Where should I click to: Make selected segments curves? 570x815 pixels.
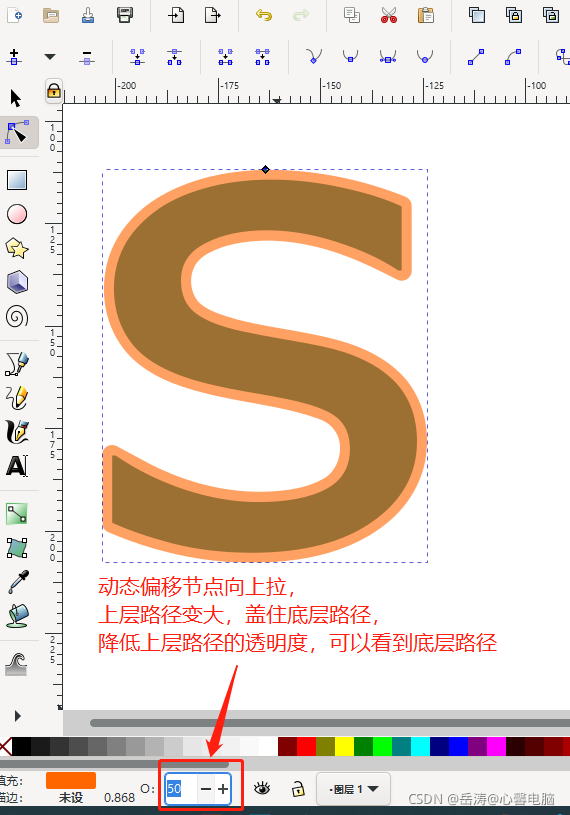pyautogui.click(x=513, y=57)
